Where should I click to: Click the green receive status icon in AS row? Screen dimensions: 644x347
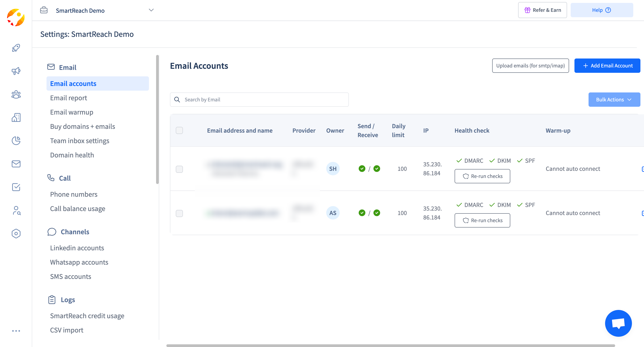click(377, 213)
